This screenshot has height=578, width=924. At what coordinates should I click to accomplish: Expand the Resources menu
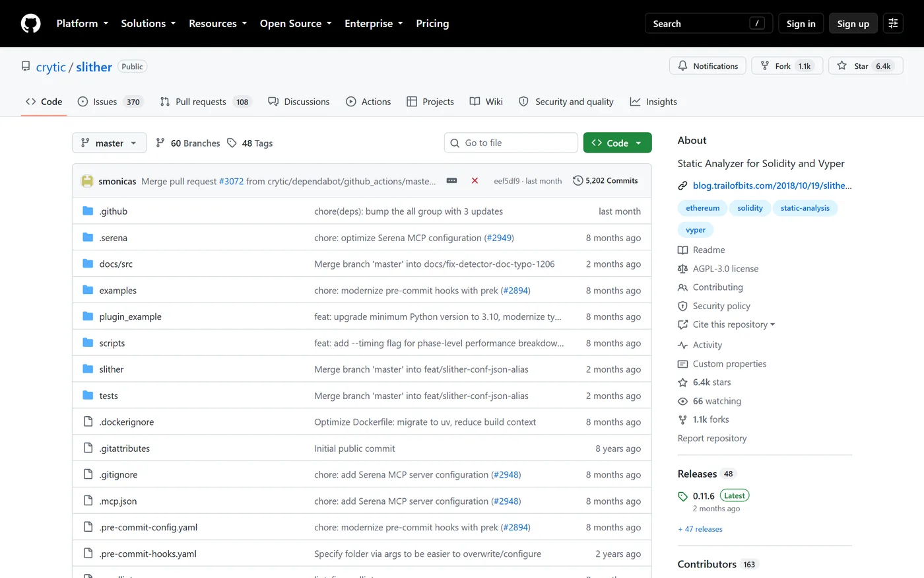(218, 23)
